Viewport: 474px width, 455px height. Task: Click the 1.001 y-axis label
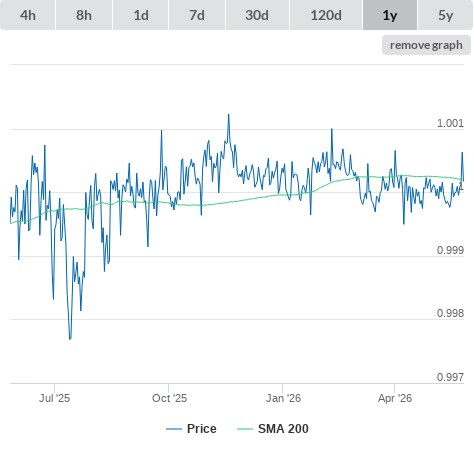click(450, 123)
